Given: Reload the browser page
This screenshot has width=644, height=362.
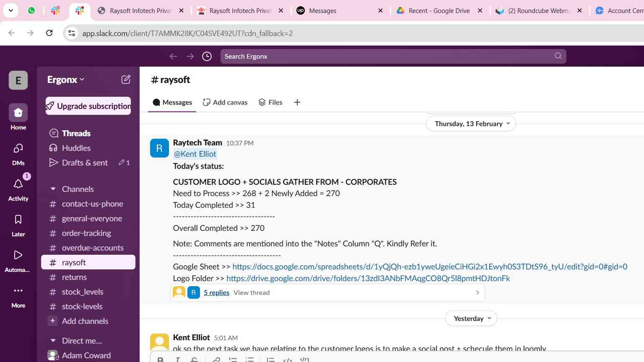Looking at the screenshot, I should 49,33.
